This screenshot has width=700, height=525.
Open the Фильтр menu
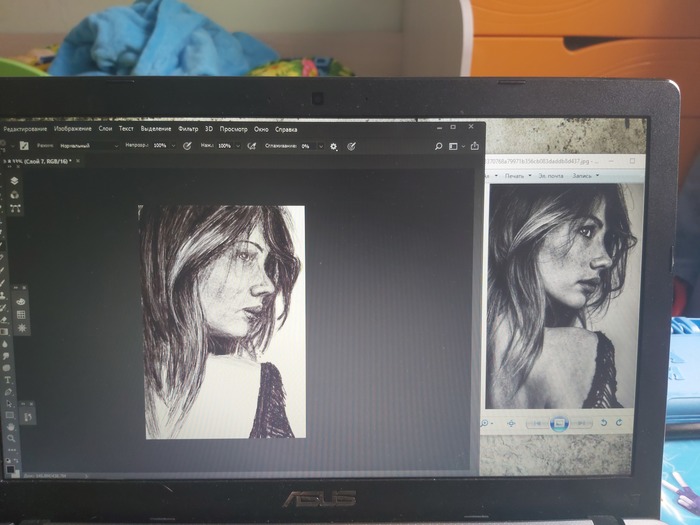tap(188, 129)
